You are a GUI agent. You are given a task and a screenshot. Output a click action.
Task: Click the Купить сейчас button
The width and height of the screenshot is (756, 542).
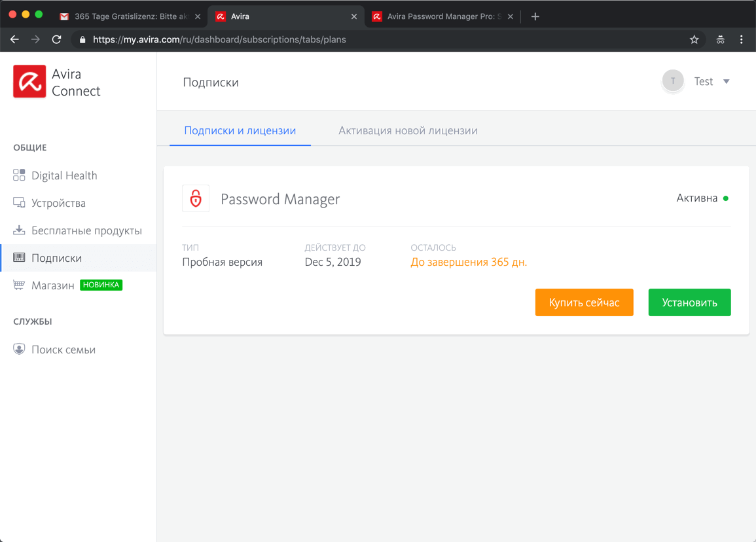[584, 302]
